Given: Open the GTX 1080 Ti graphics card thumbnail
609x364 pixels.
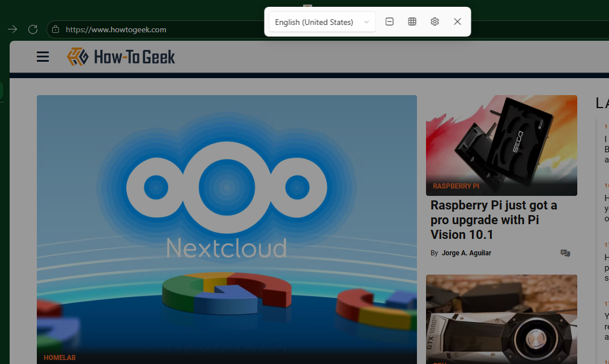Looking at the screenshot, I should pyautogui.click(x=501, y=319).
